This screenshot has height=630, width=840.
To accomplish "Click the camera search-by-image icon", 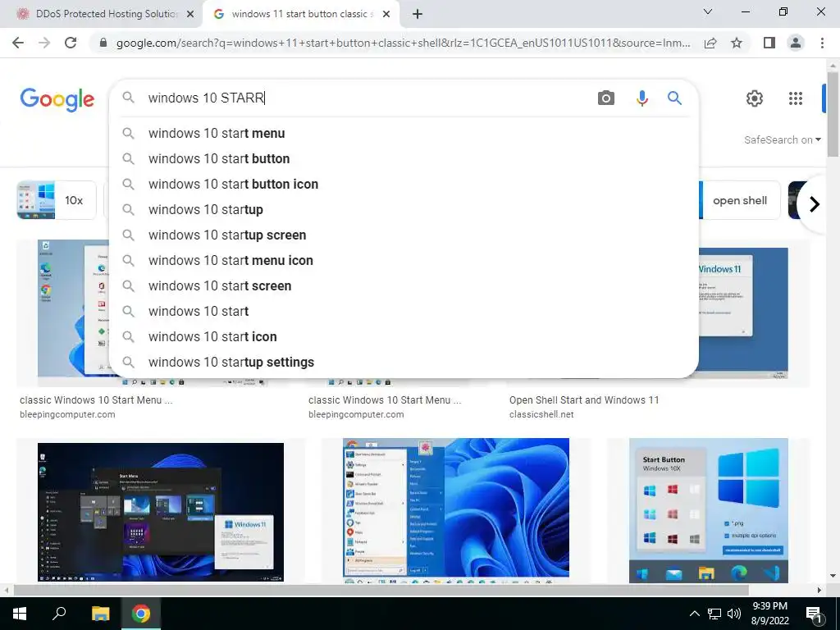I will [x=606, y=98].
